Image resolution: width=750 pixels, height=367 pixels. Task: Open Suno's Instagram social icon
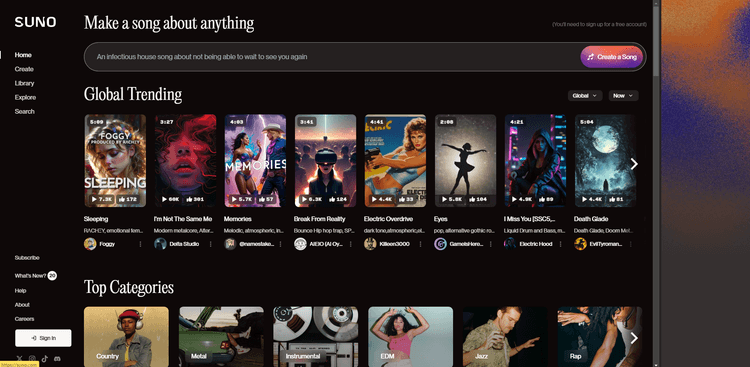click(x=32, y=358)
